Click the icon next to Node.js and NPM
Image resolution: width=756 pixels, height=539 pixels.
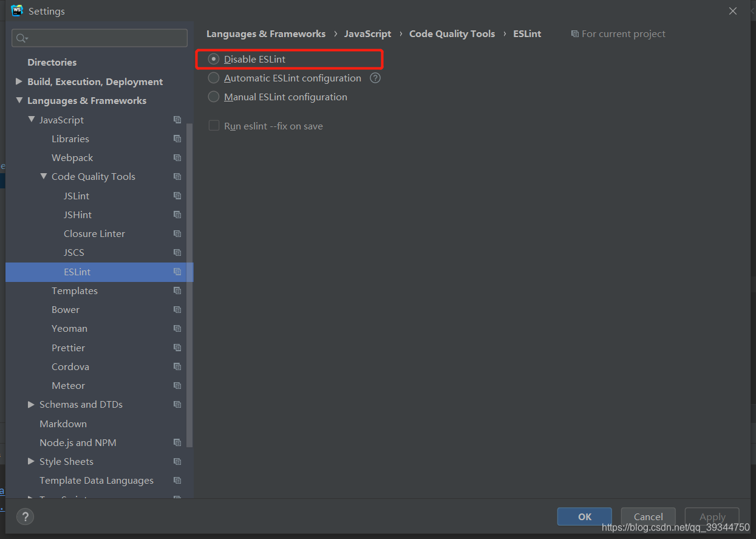tap(177, 442)
